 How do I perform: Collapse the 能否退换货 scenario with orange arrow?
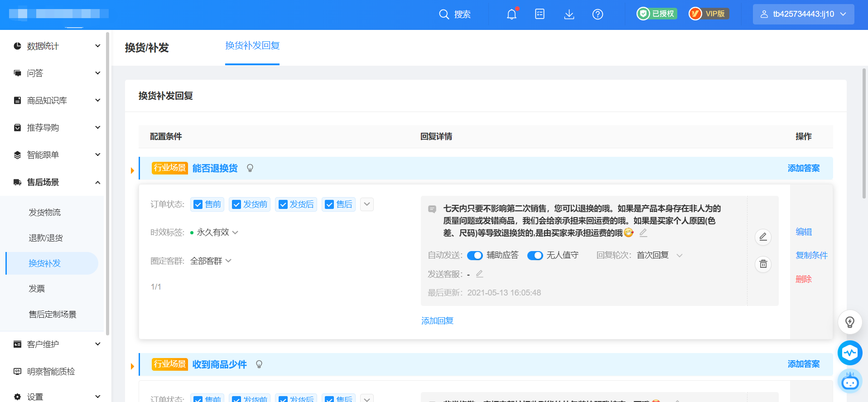[x=132, y=170]
